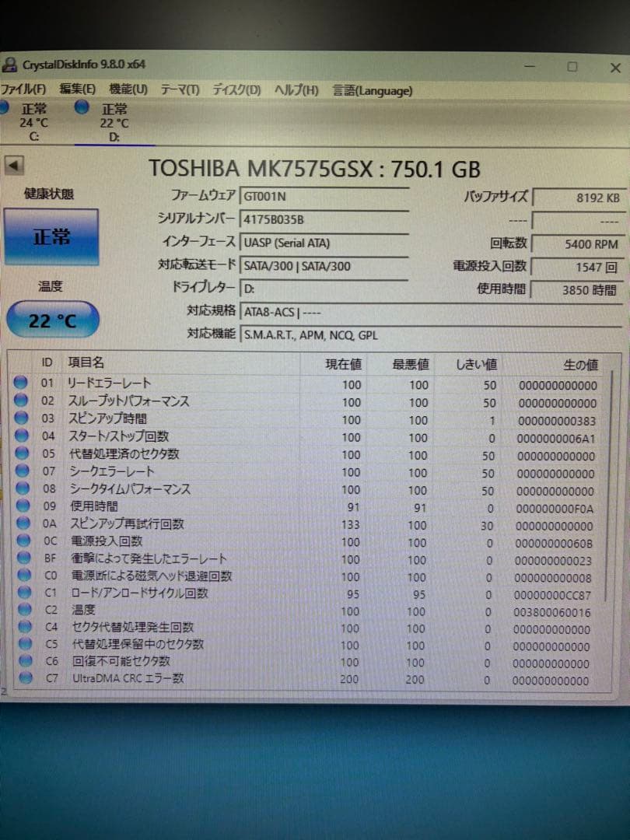Open the ファイル(F) menu

[23, 89]
